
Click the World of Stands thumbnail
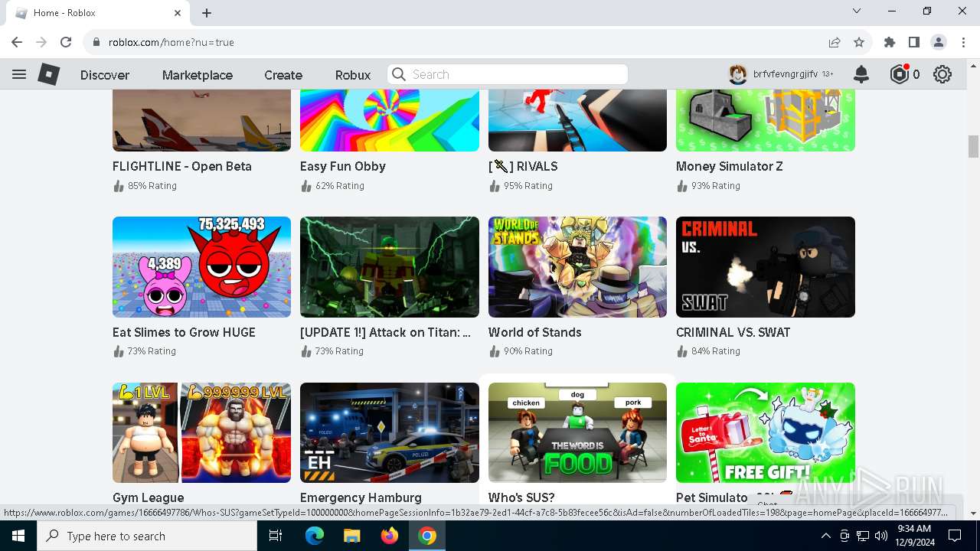click(577, 267)
